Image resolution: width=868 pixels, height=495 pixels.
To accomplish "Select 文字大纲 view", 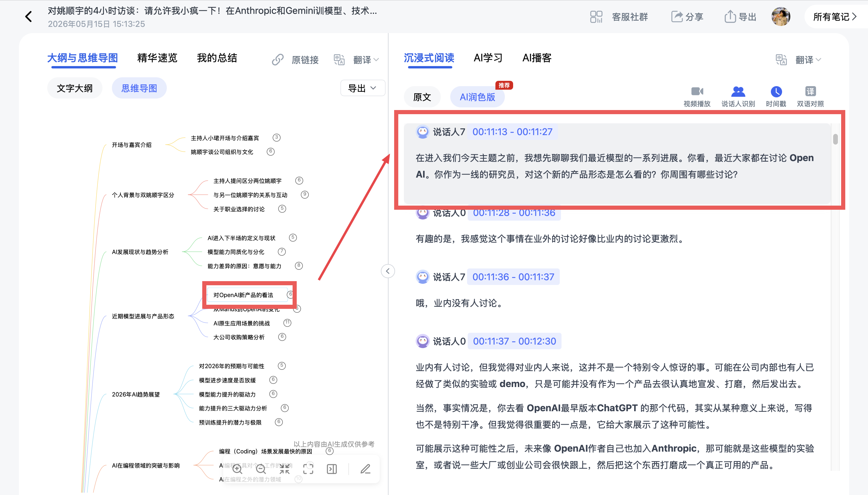I will (x=74, y=88).
